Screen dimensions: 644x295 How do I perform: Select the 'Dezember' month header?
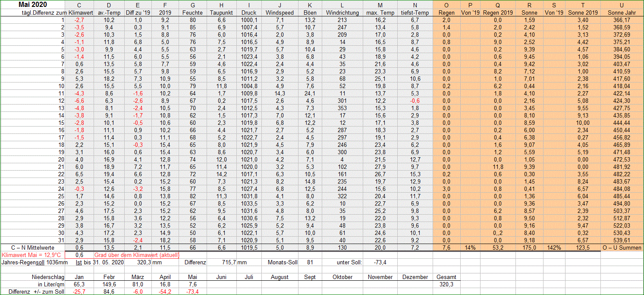(415, 277)
